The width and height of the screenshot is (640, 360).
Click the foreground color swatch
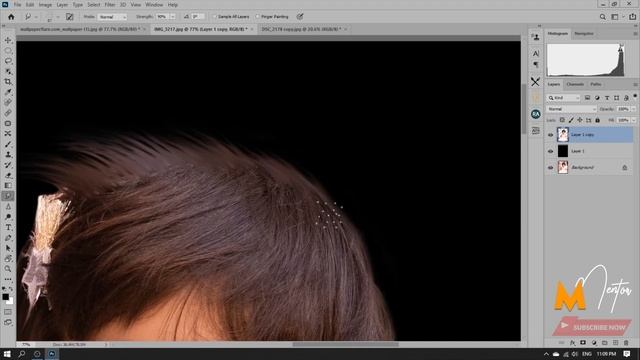(x=5, y=297)
